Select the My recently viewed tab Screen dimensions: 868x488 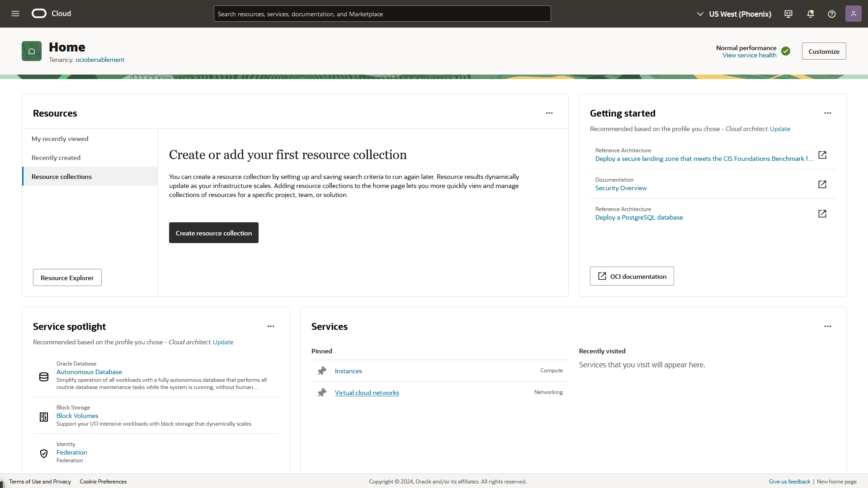pos(60,139)
